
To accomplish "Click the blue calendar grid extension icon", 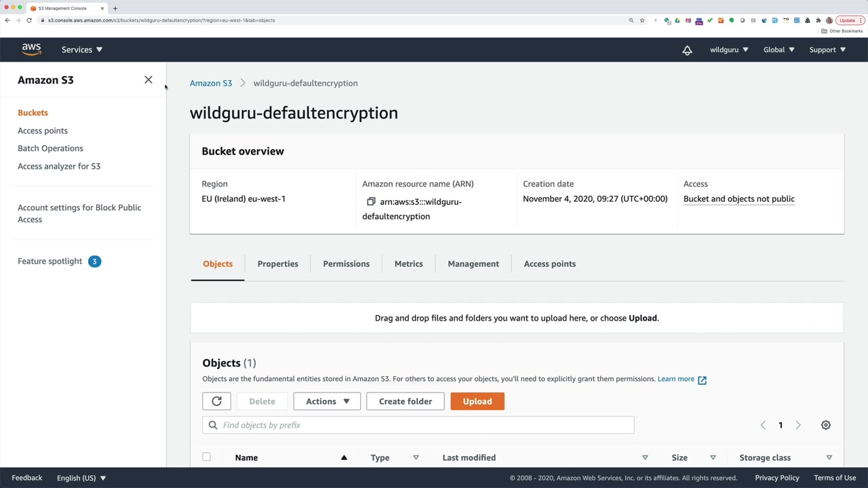I will click(797, 20).
